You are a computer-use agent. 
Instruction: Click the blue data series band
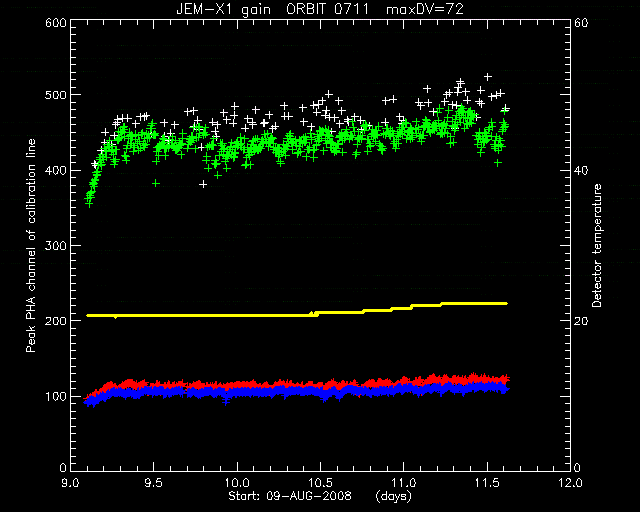[x=286, y=392]
